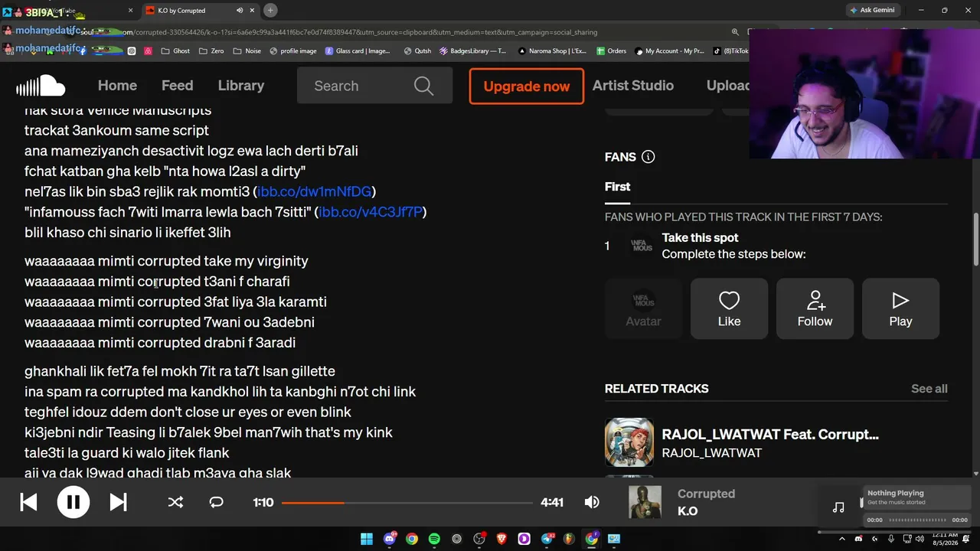Select the First fans tab
980x551 pixels.
[x=617, y=187]
